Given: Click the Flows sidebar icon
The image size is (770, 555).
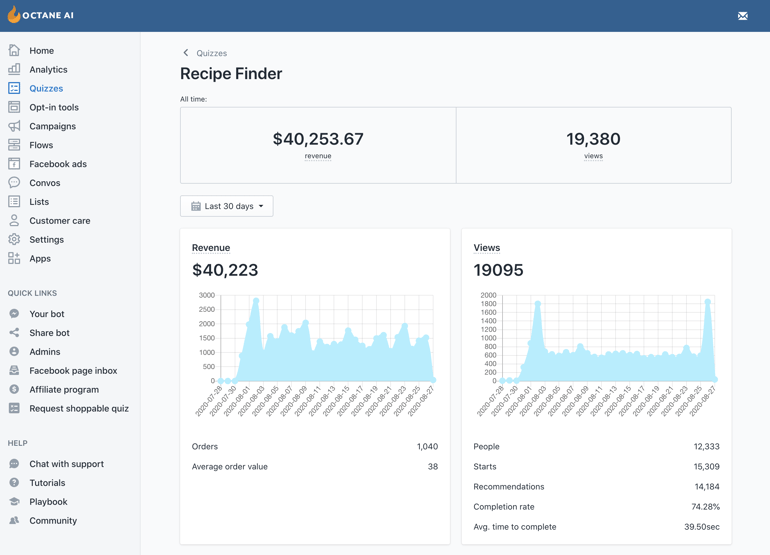Looking at the screenshot, I should 14,145.
